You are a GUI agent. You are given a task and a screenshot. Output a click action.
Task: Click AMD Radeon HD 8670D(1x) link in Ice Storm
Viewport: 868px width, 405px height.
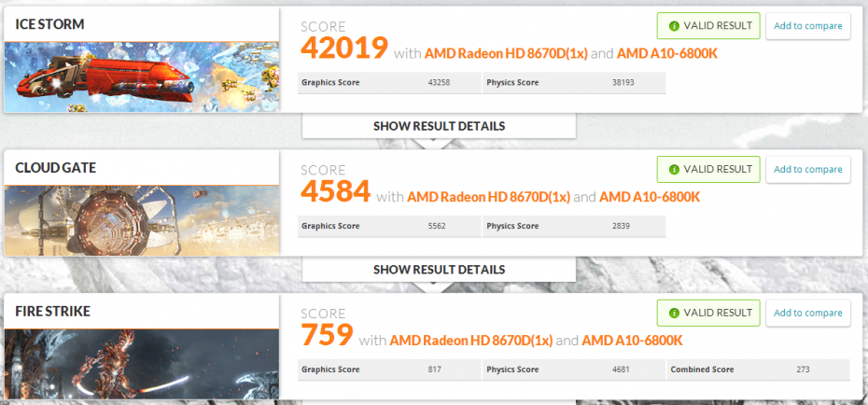[506, 54]
